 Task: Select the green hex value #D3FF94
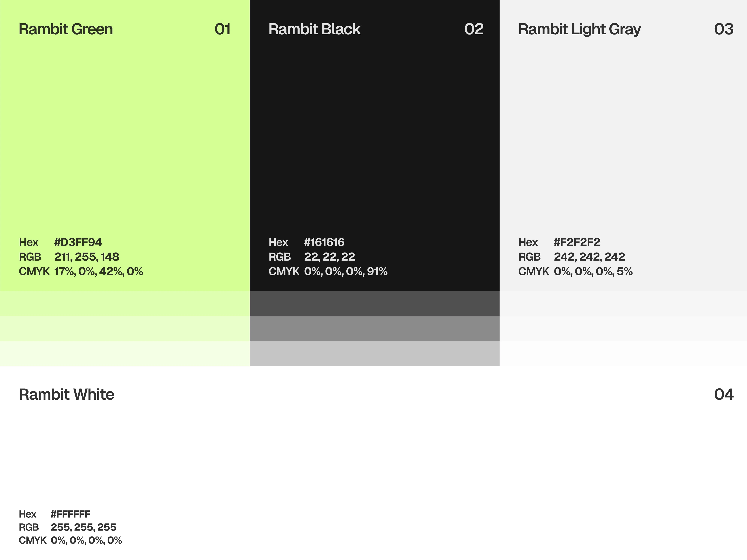[78, 242]
